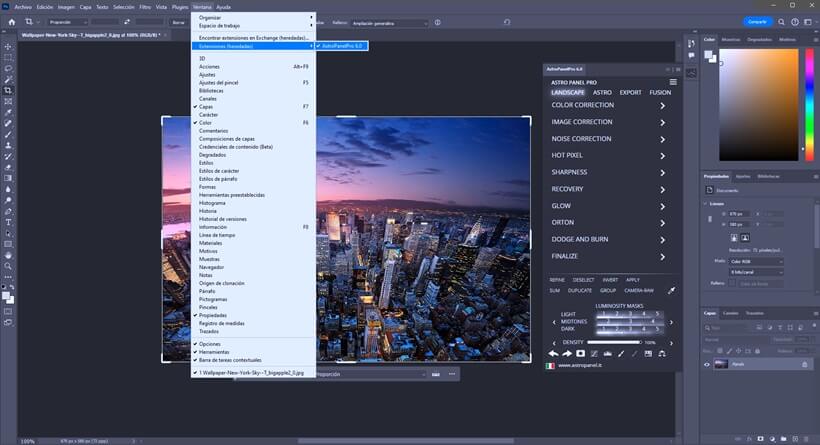Screen dimensions: 820x445
Task: Click the redo arrow in Astro Panel
Action: tap(567, 353)
